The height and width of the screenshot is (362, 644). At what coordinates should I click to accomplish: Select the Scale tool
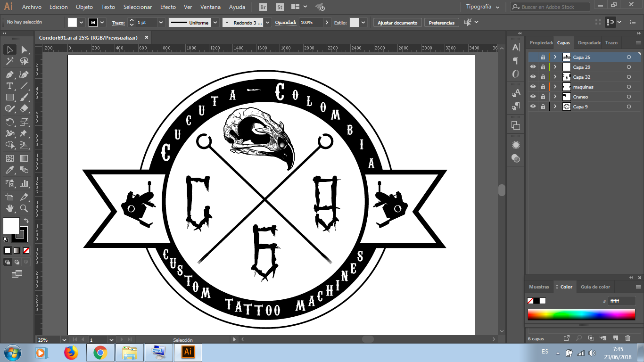24,122
